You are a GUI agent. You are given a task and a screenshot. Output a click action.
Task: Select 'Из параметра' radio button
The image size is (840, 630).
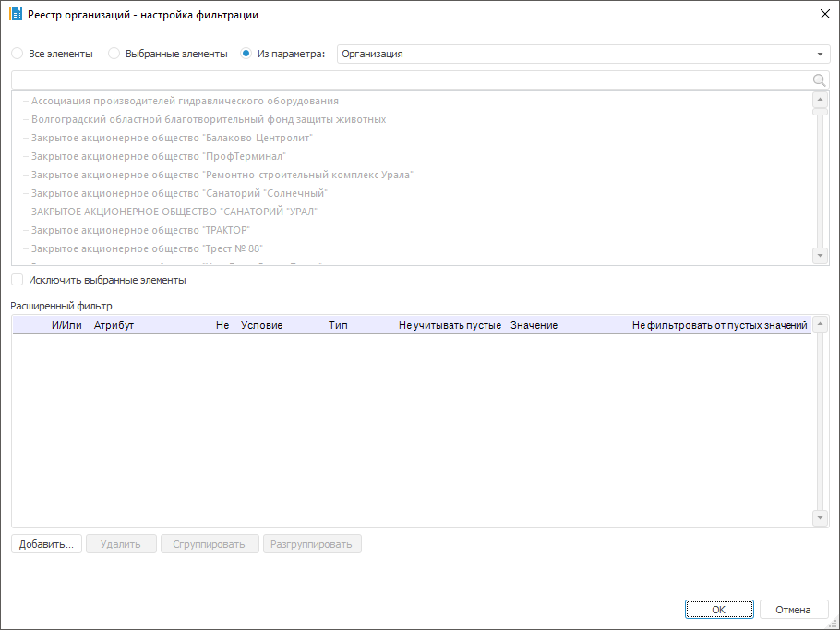click(x=246, y=54)
